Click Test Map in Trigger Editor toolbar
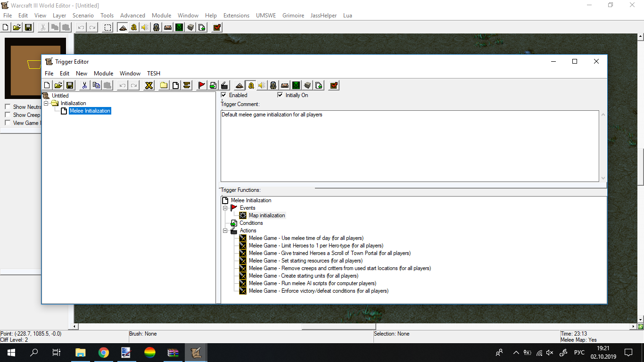Image resolution: width=644 pixels, height=362 pixels. tap(334, 85)
